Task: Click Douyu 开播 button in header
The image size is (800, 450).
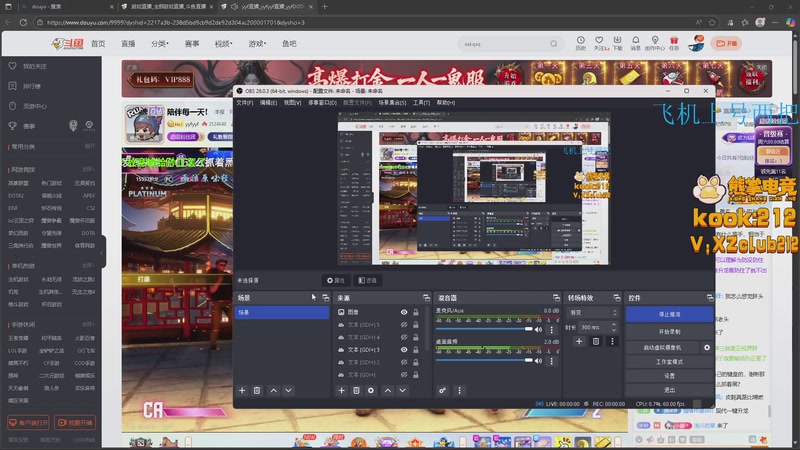Action: coord(727,43)
